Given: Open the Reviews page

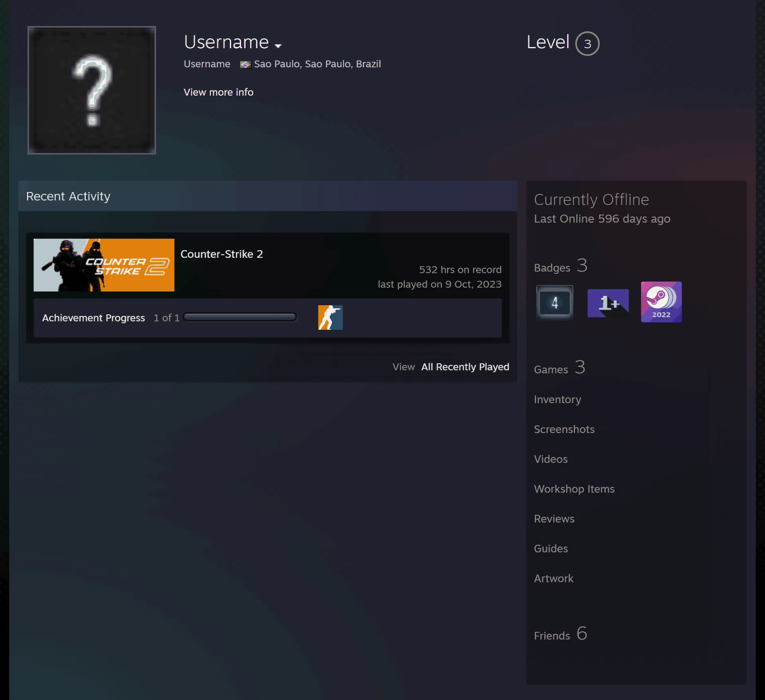Looking at the screenshot, I should pos(554,519).
